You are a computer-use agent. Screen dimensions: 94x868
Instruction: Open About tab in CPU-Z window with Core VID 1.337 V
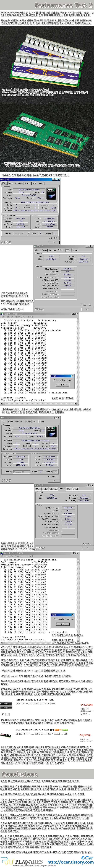(41, 183)
